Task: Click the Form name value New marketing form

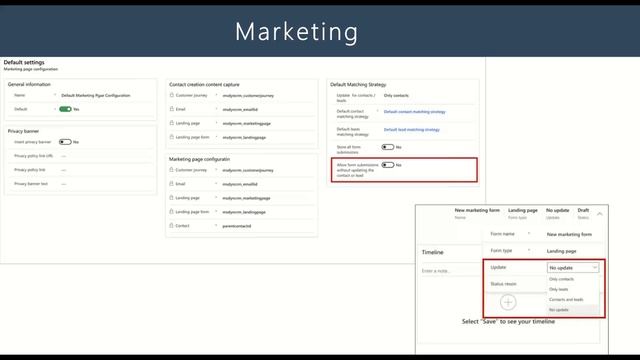Action: point(569,234)
